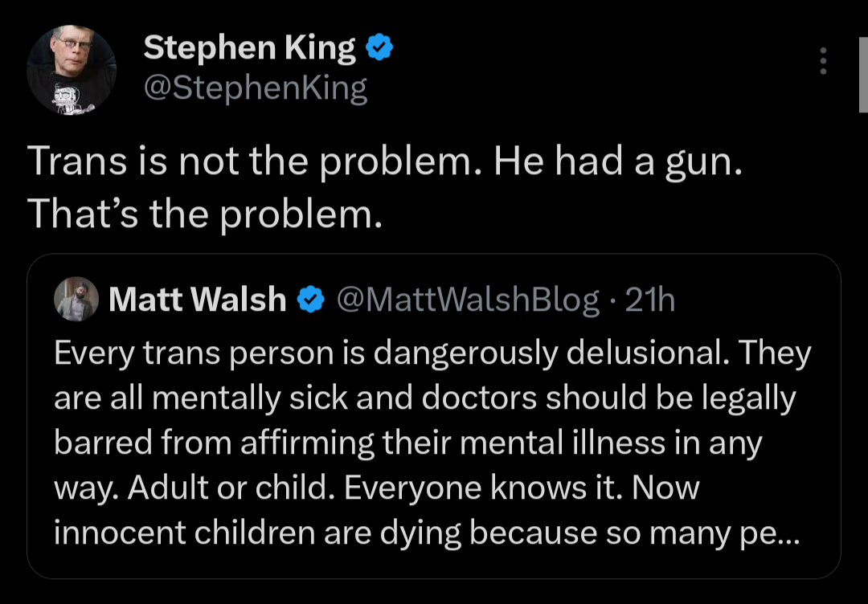Click the 21h timestamp on quoted post
Viewport: 868px width, 604px height.
pyautogui.click(x=650, y=300)
